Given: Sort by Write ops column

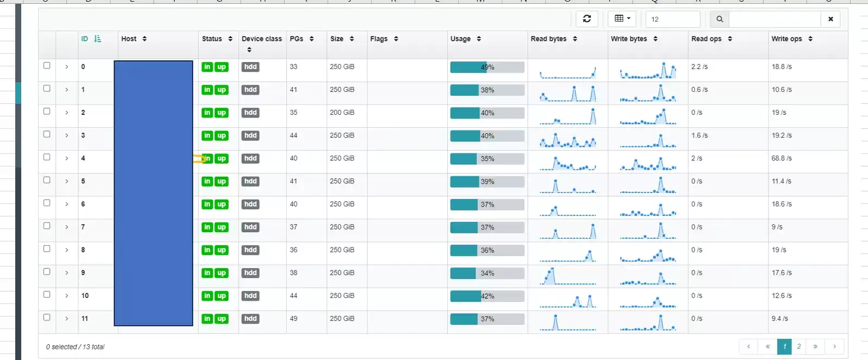Looking at the screenshot, I should tap(810, 39).
